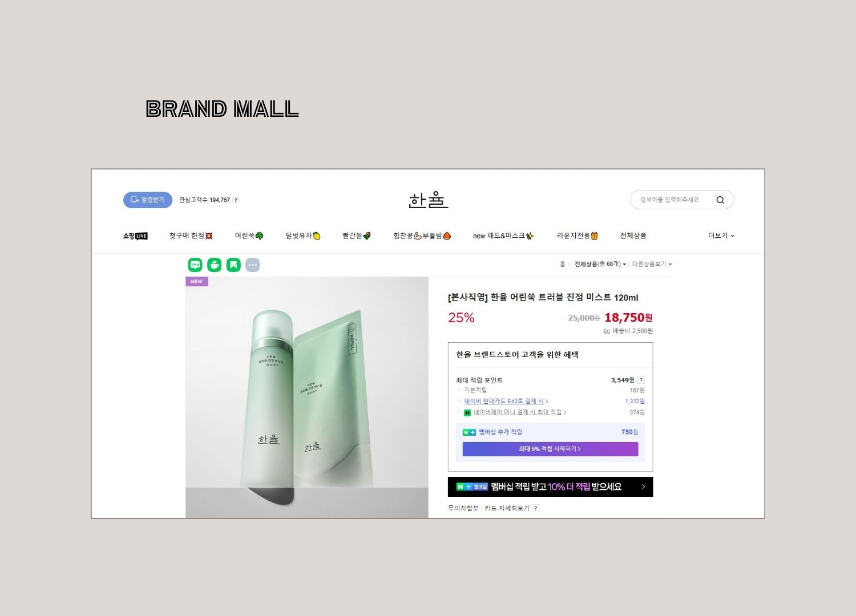The image size is (856, 616).
Task: Open 다른상품보기 dropdown
Action: 652,264
